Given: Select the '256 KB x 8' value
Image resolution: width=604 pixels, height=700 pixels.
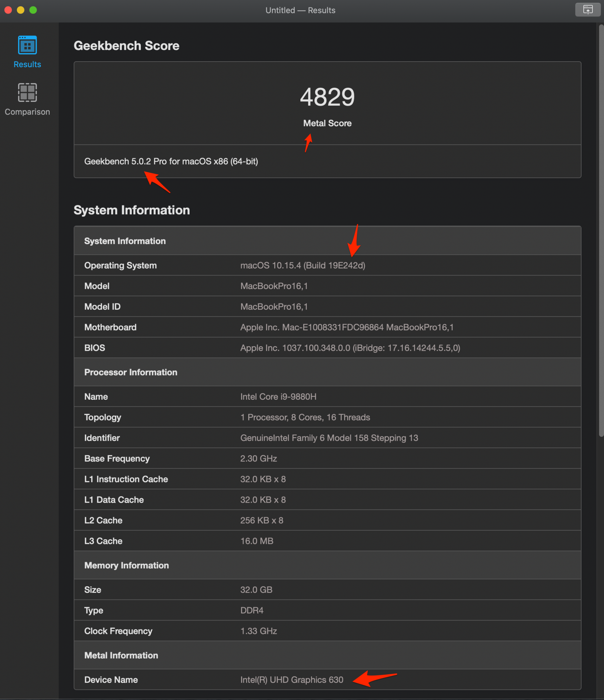Looking at the screenshot, I should point(262,520).
